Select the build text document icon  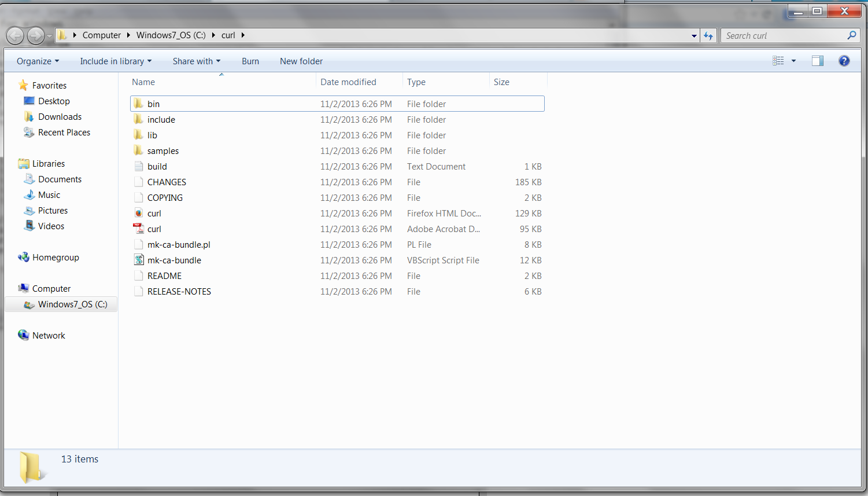click(138, 166)
